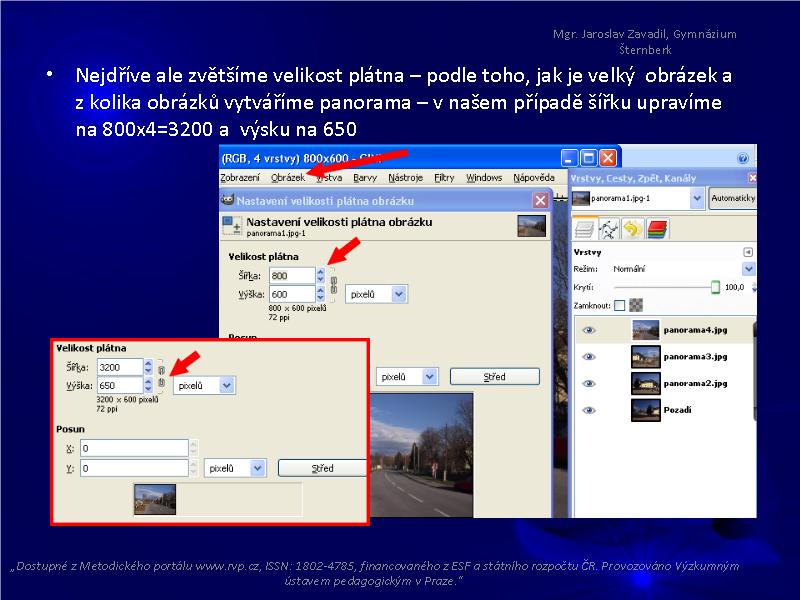
Task: Click the X offset field in inset
Action: click(134, 448)
